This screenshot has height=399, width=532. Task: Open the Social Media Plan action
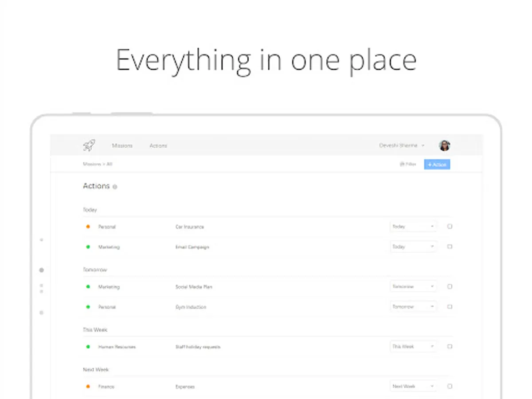tap(194, 287)
